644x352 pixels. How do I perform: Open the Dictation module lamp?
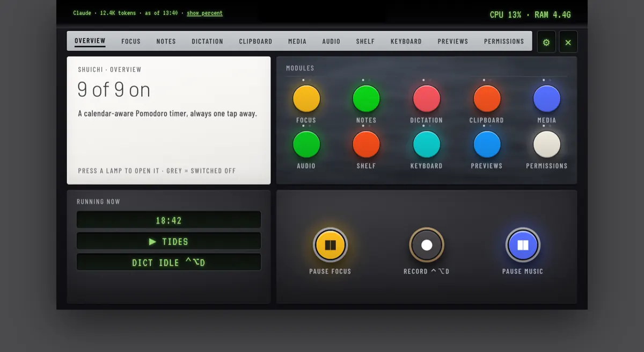tap(427, 99)
